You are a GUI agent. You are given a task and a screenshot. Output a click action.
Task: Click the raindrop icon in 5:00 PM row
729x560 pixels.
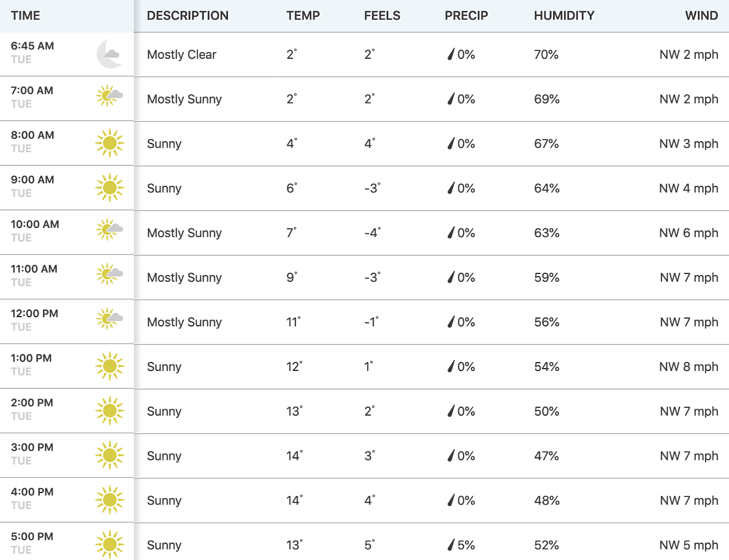coord(451,545)
